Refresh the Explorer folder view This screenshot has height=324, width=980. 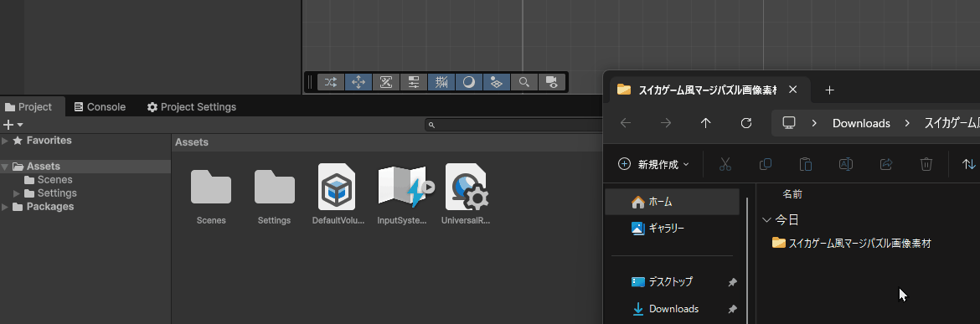point(745,123)
